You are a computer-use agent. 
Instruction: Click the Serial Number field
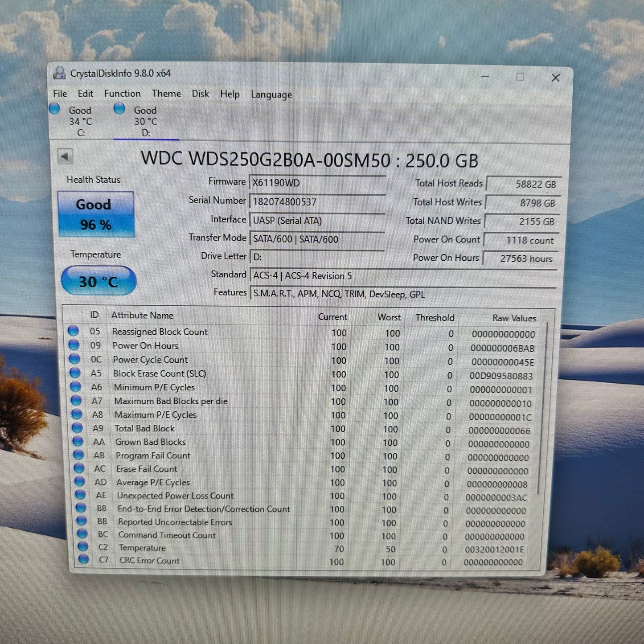coord(317,202)
